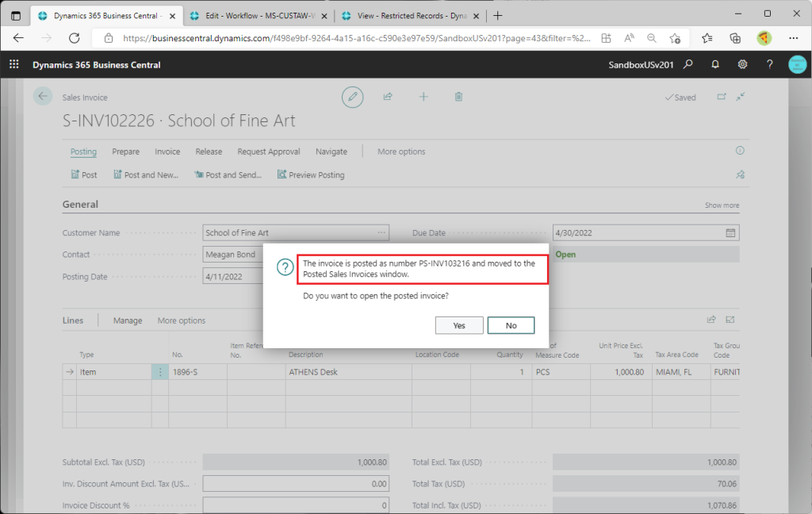The height and width of the screenshot is (514, 812).
Task: Open notifications bell icon
Action: pos(715,64)
